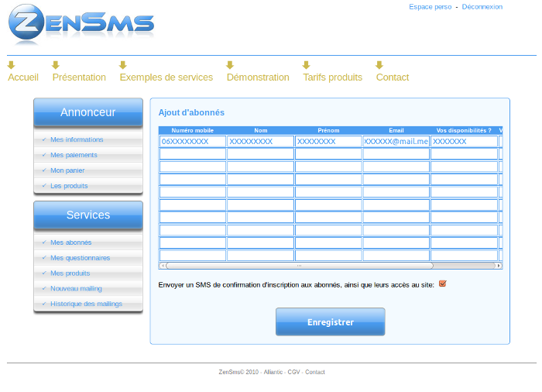This screenshot has height=392, width=542.
Task: Click the arrow icon above Accueil
Action: coord(12,65)
